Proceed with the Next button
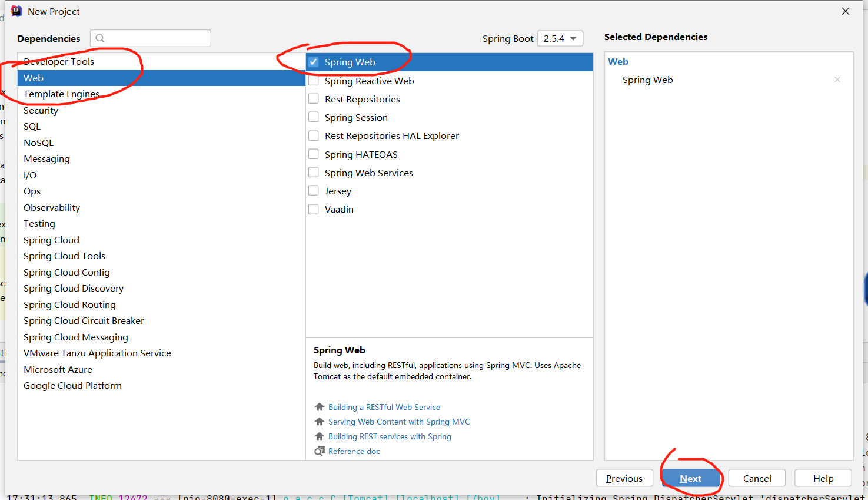Screen dimensions: 868x500 (690, 478)
